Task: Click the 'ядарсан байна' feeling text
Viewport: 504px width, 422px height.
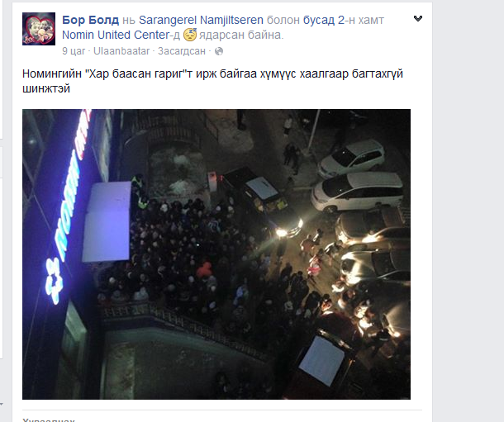Action: point(241,35)
